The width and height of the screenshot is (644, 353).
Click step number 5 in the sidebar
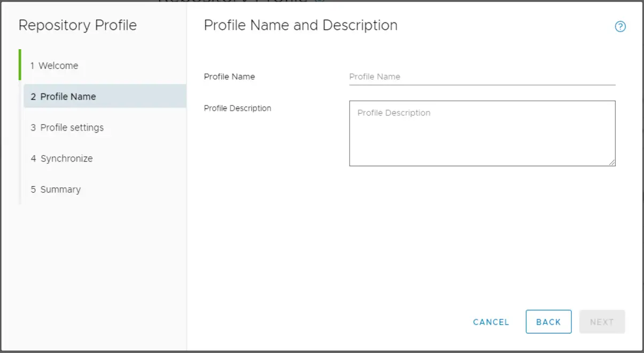pos(33,190)
